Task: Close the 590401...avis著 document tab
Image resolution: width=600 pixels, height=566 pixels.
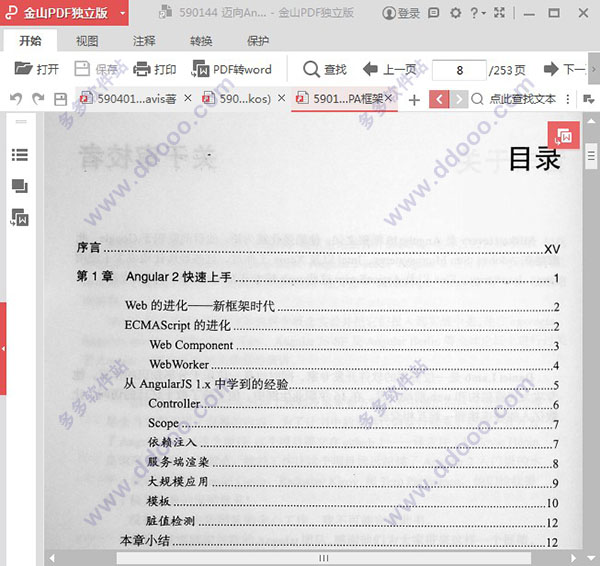Action: [x=188, y=98]
